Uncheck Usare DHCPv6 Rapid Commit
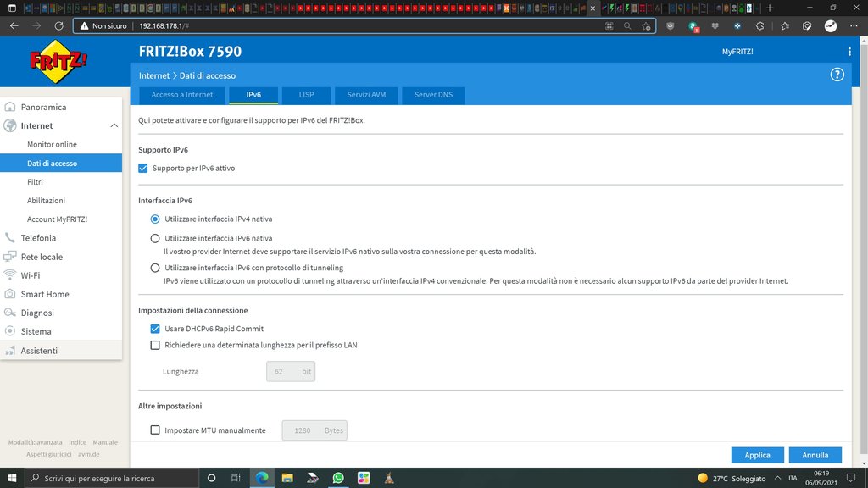868x488 pixels. coord(155,329)
